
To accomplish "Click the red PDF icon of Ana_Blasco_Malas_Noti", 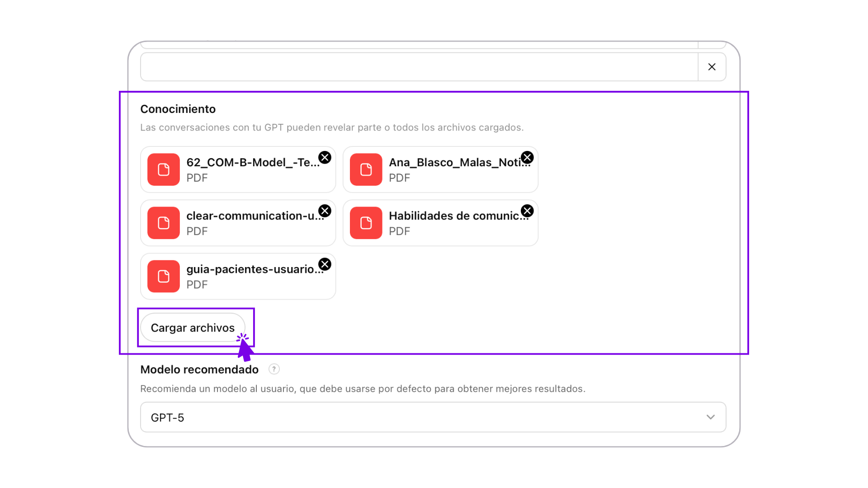I will (366, 169).
